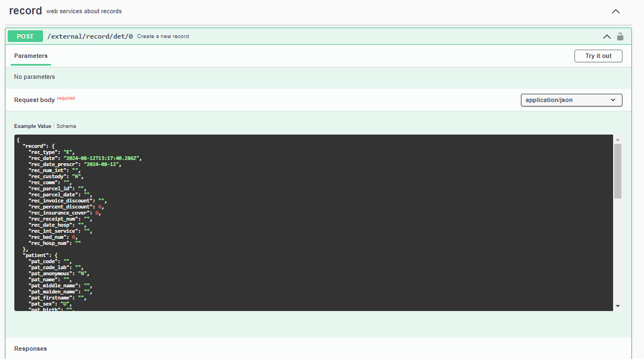644x359 pixels.
Task: Click the record section heading
Action: (25, 10)
